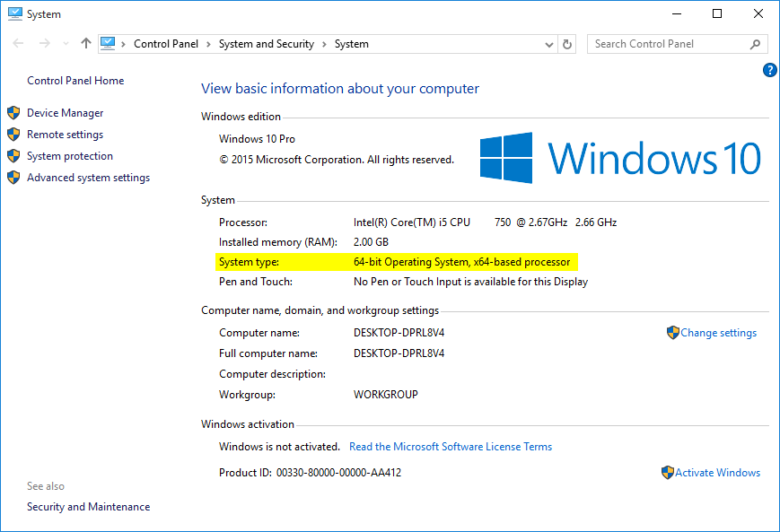The height and width of the screenshot is (532, 780).
Task: Select the 2015 Microsoft Corporation copyright text
Action: [337, 160]
